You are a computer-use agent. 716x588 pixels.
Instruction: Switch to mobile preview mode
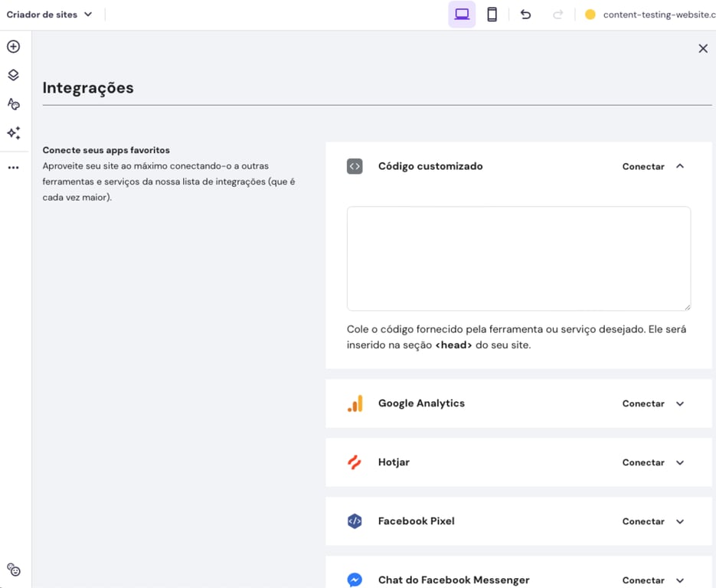click(491, 14)
